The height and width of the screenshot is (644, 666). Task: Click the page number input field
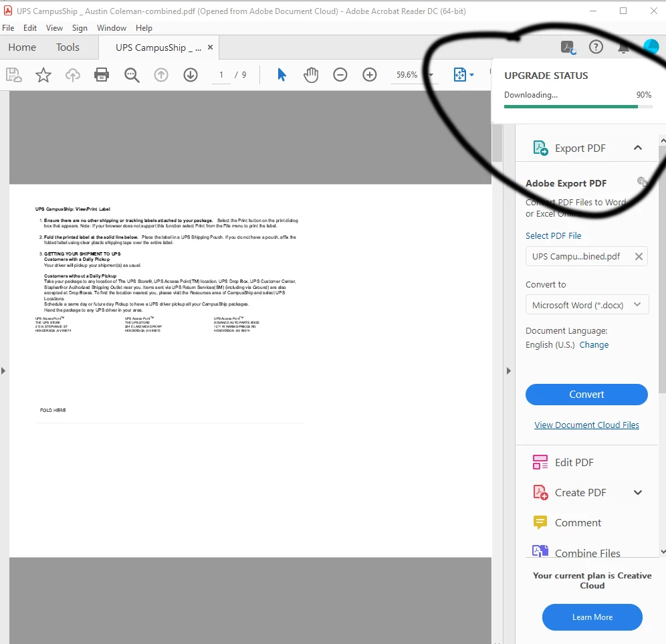coord(221,75)
